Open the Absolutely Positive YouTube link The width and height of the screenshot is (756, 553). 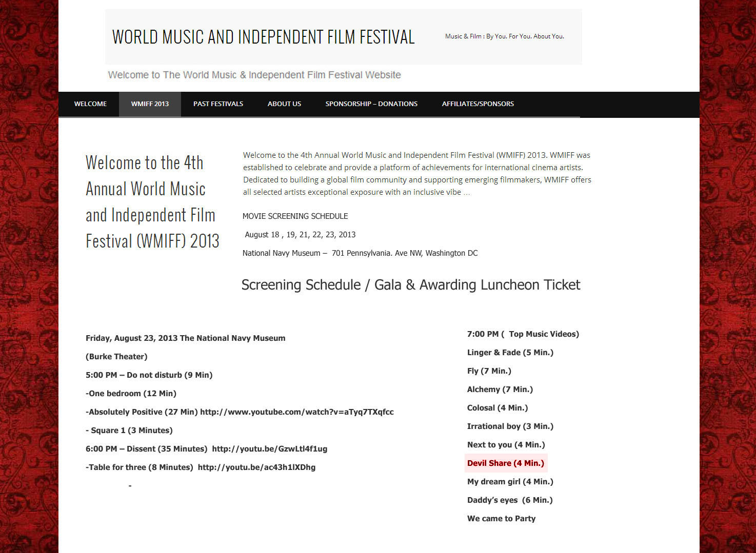click(296, 412)
